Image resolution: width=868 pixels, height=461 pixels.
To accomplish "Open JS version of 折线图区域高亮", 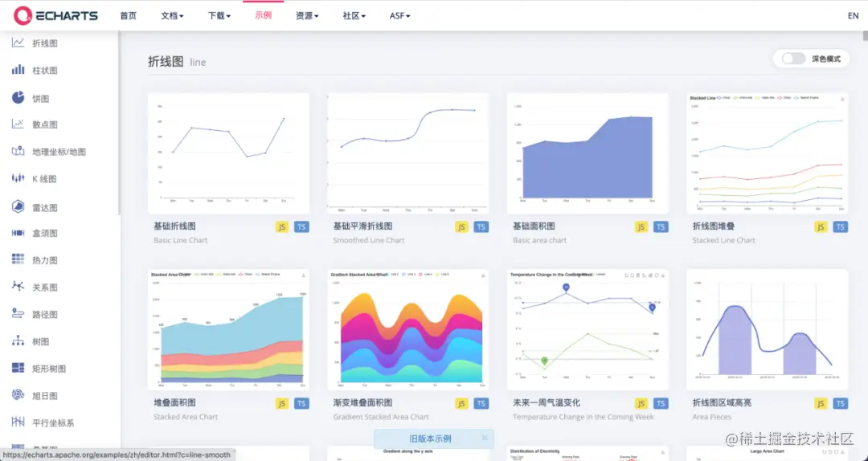I will [x=821, y=403].
